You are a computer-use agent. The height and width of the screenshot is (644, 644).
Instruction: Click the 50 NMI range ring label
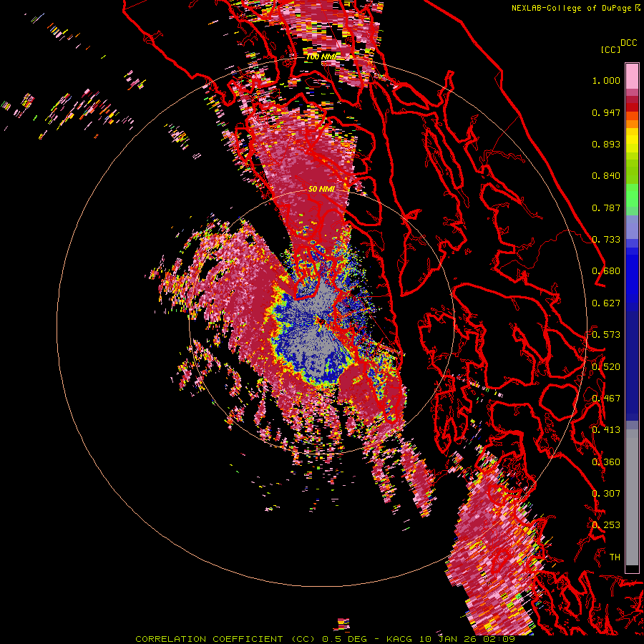(321, 189)
